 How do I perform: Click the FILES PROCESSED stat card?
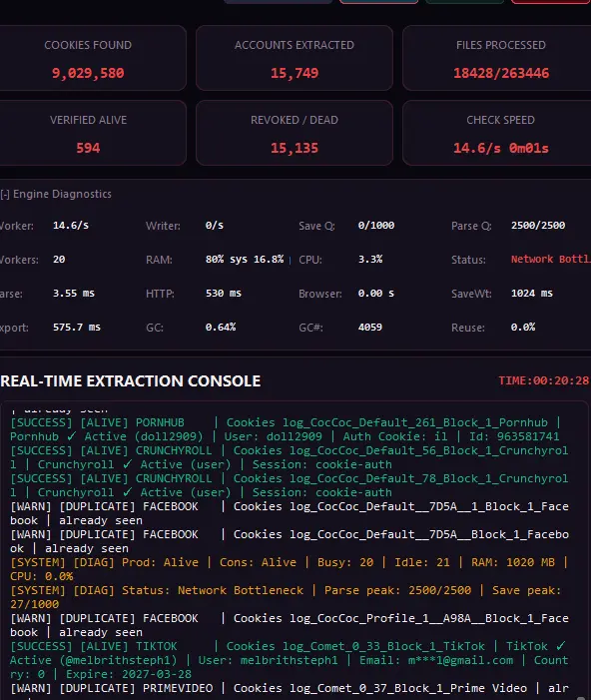point(497,58)
